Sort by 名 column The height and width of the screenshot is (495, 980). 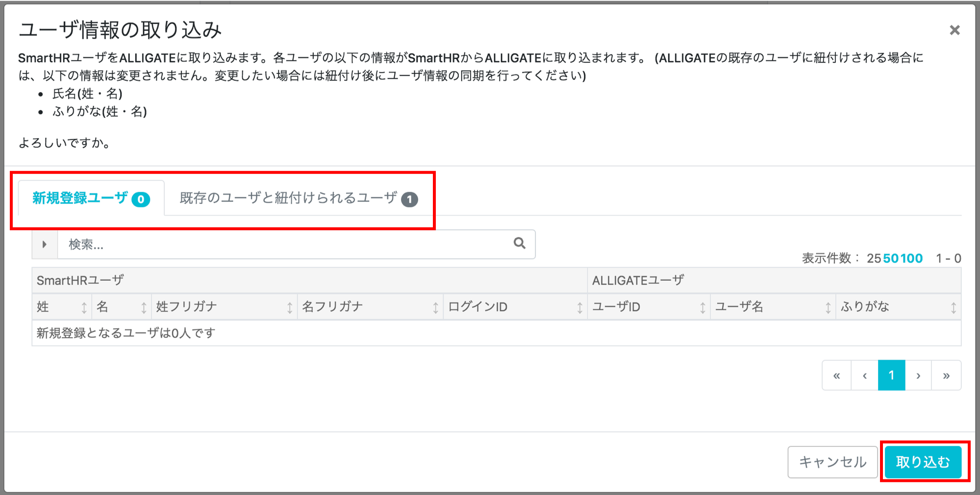pos(122,307)
